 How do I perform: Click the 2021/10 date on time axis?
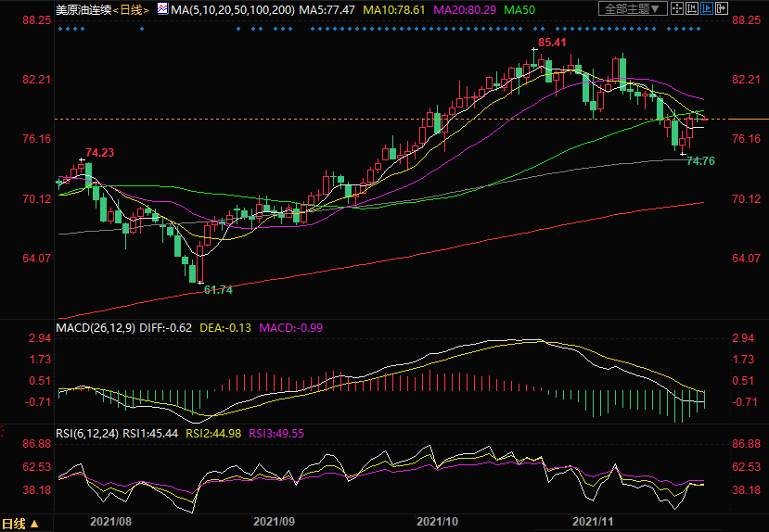(x=438, y=523)
